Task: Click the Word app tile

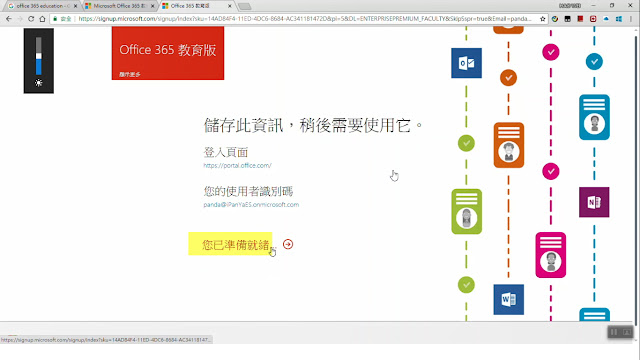Action: pos(509,300)
